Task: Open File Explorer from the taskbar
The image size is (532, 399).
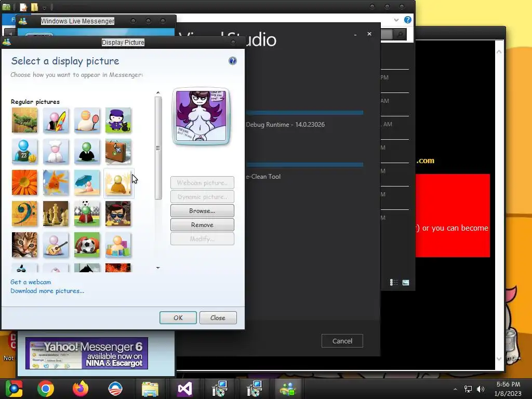Action: (x=150, y=389)
